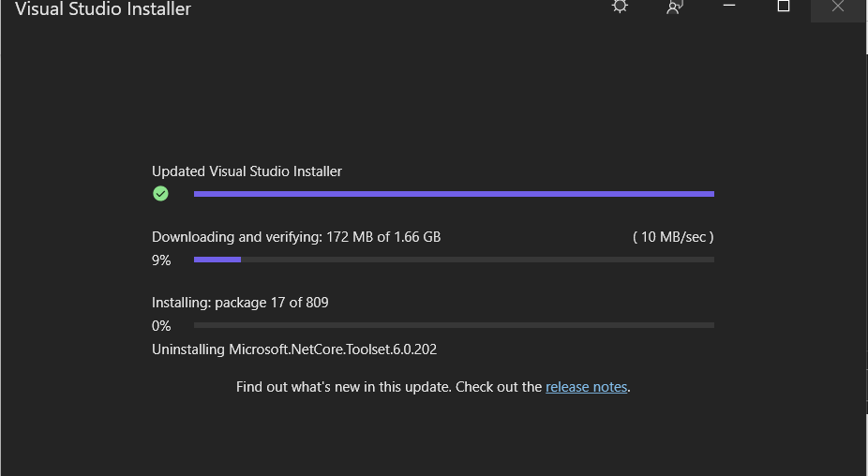Click the 10 MB/sec download speed

click(x=673, y=237)
